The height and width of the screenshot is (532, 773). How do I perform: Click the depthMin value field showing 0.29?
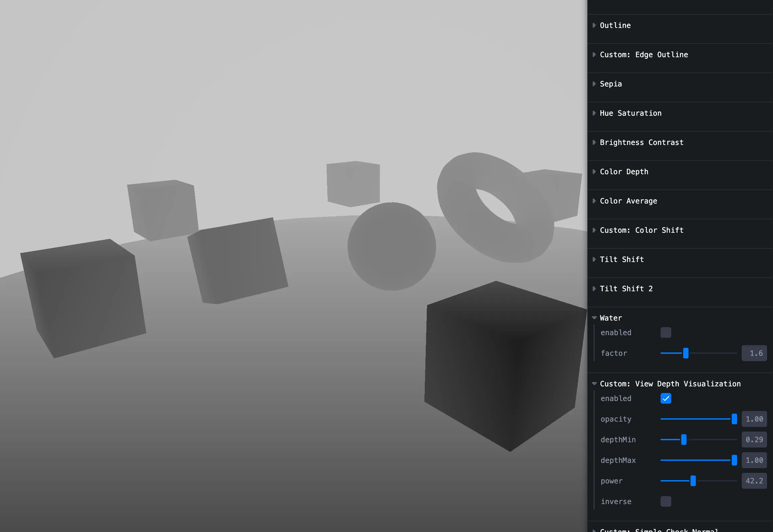pos(754,440)
